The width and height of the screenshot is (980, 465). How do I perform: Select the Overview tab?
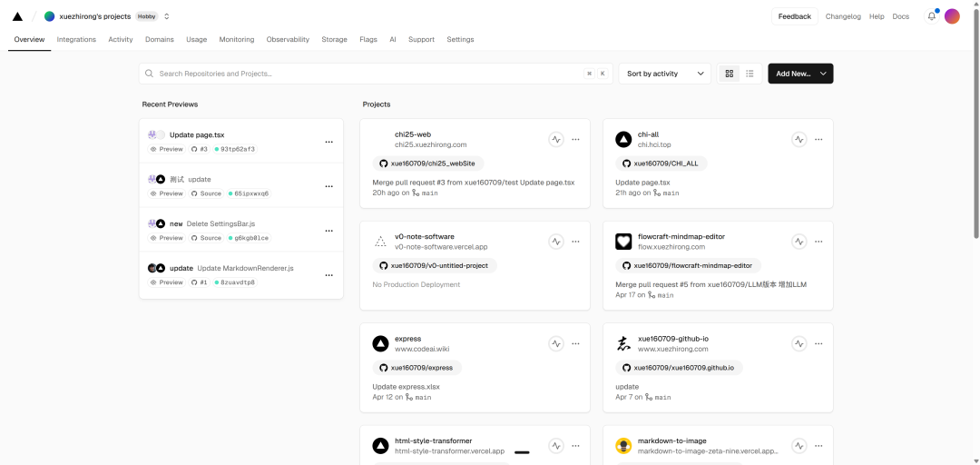(29, 39)
